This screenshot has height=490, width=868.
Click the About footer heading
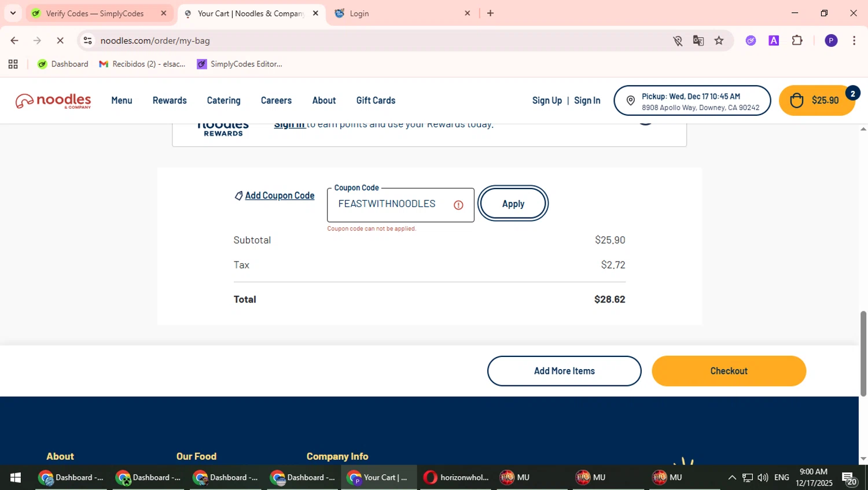click(x=60, y=456)
